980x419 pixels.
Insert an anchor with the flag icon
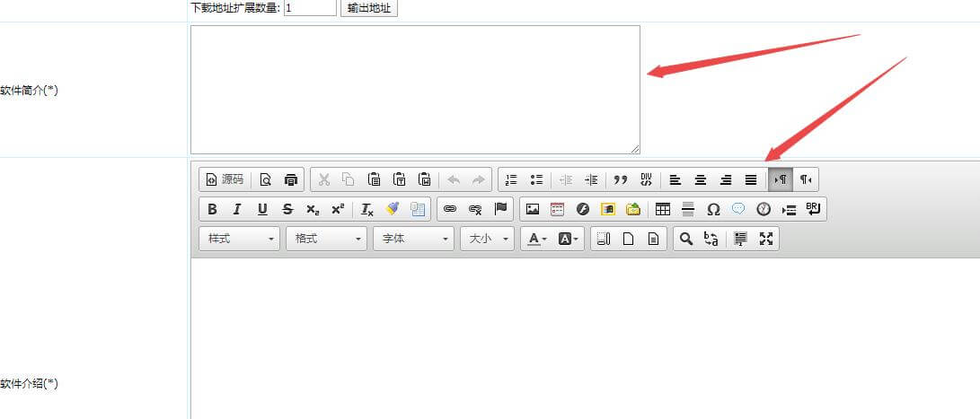point(500,209)
